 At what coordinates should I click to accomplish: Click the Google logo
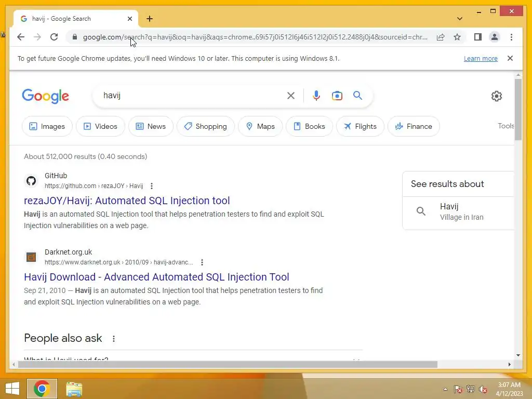point(46,96)
